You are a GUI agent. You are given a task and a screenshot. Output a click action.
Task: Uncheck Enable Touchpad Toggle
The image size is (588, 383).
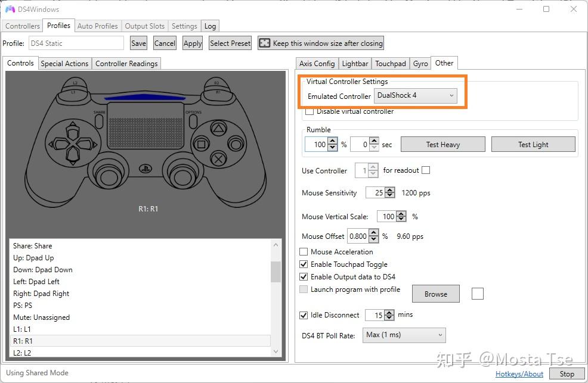(304, 264)
